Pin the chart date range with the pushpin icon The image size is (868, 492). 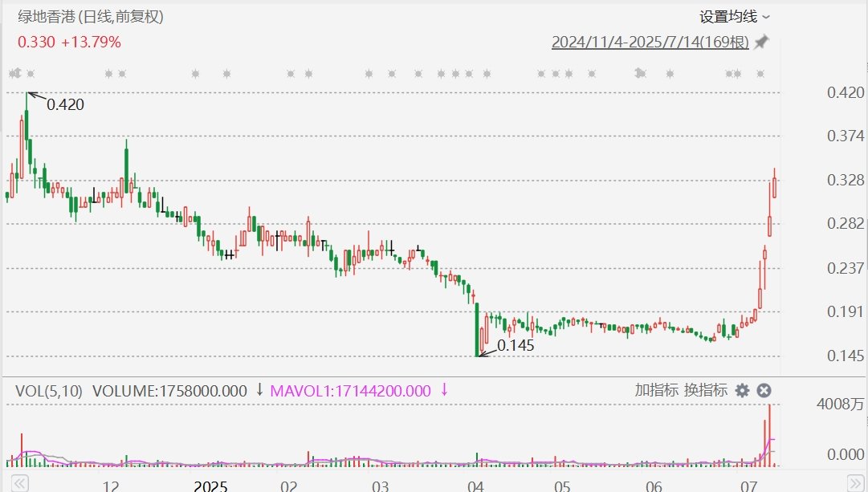click(762, 42)
